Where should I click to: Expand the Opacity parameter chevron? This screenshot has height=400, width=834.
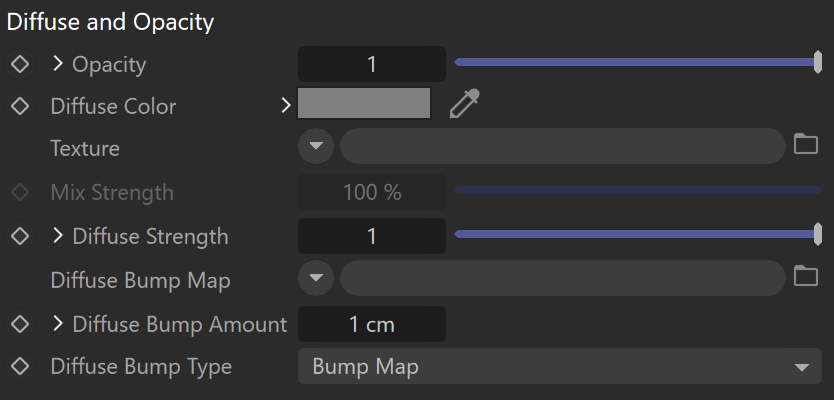pos(58,64)
